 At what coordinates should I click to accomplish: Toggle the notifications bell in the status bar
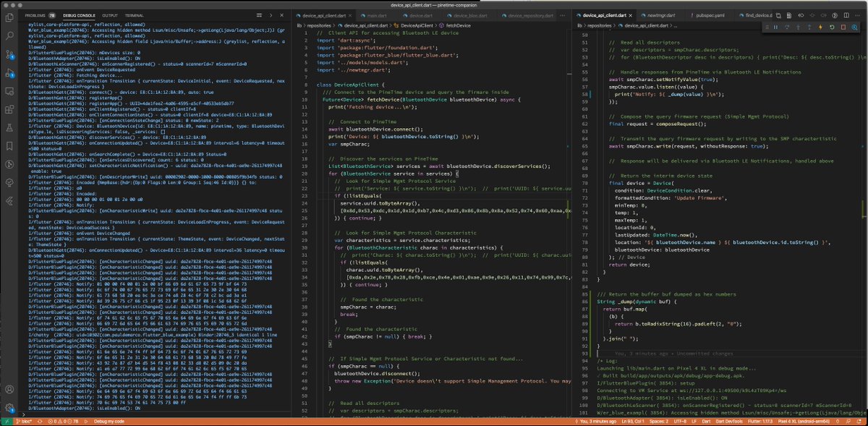pyautogui.click(x=859, y=422)
